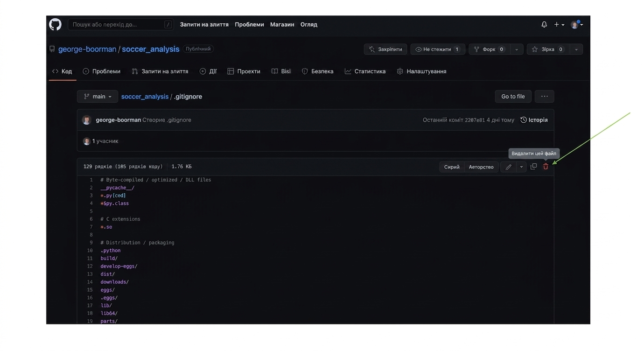Click the 'dist/' code line

point(108,274)
